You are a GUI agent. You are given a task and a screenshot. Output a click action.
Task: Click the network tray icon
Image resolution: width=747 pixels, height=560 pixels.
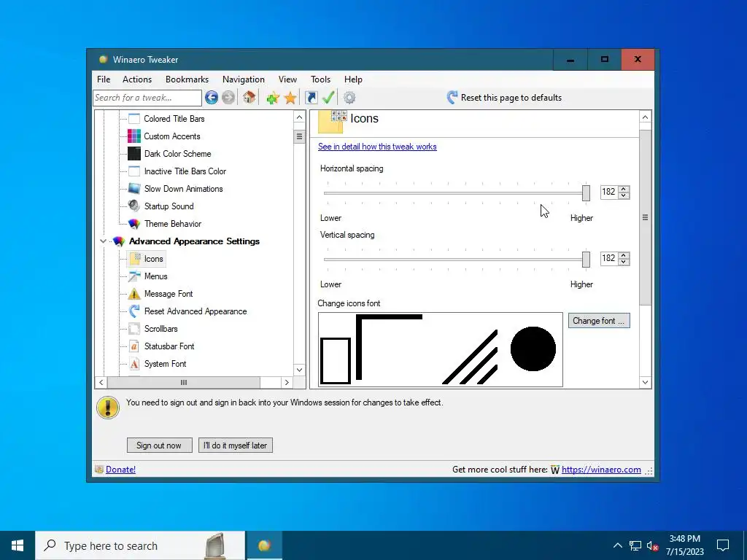click(x=635, y=545)
